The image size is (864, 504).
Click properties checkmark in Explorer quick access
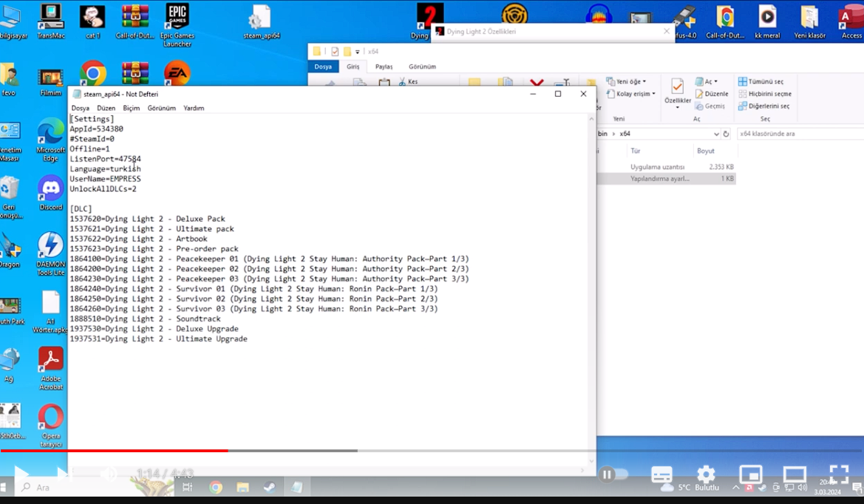[335, 51]
